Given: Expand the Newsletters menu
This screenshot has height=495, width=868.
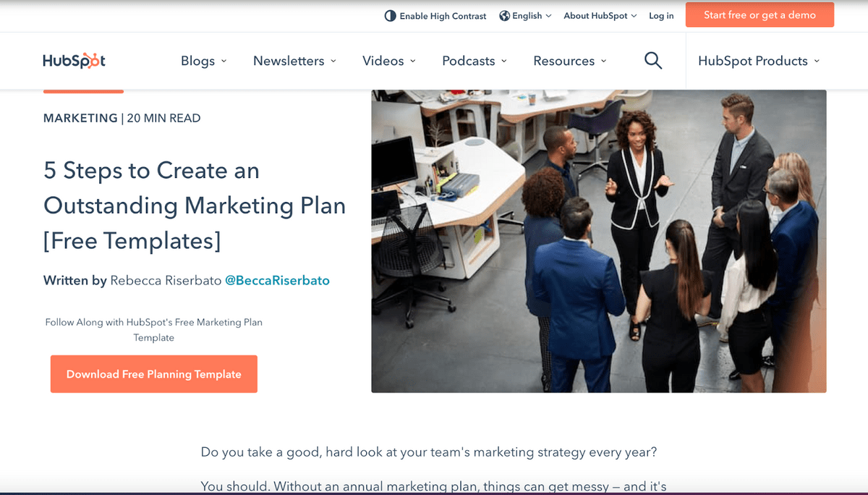Looking at the screenshot, I should click(x=294, y=61).
